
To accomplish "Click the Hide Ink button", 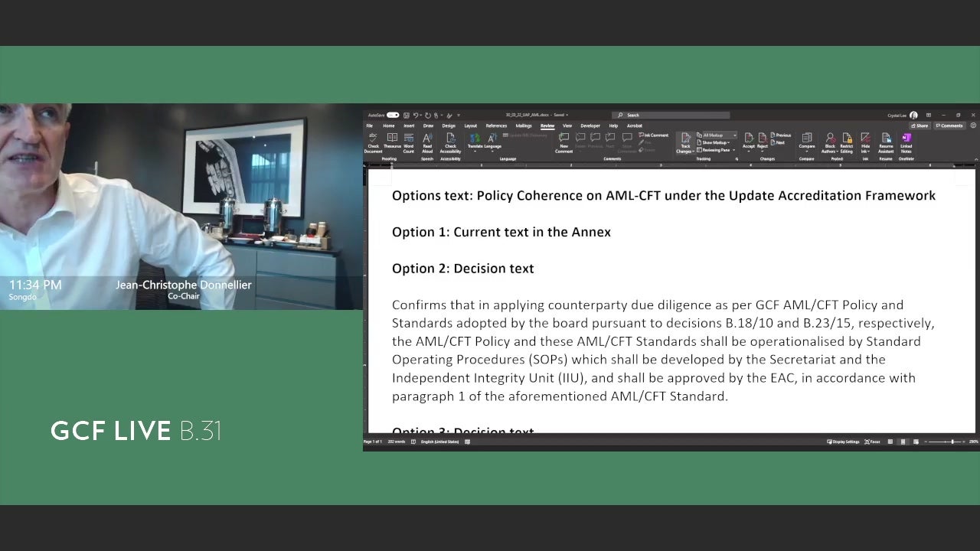I will point(865,142).
